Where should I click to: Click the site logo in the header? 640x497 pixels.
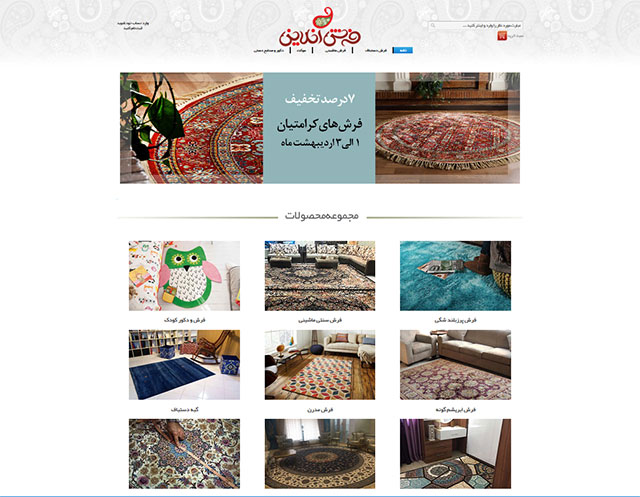coord(320,28)
